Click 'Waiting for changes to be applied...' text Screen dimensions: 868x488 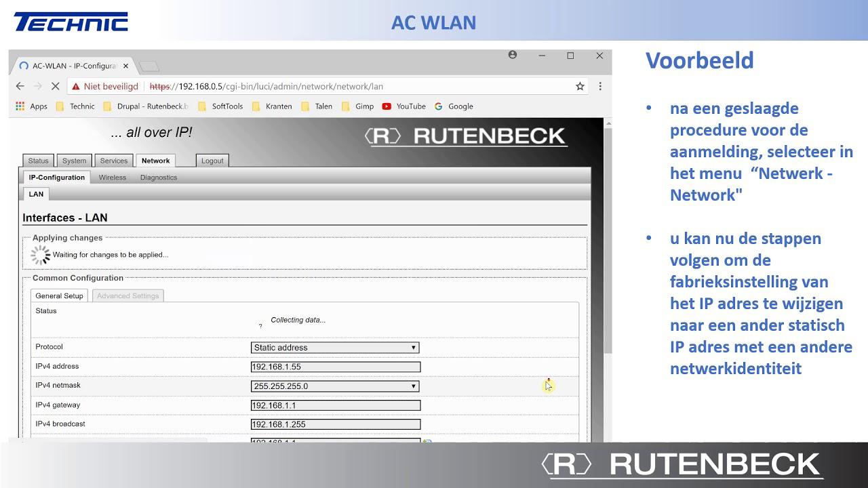(111, 255)
